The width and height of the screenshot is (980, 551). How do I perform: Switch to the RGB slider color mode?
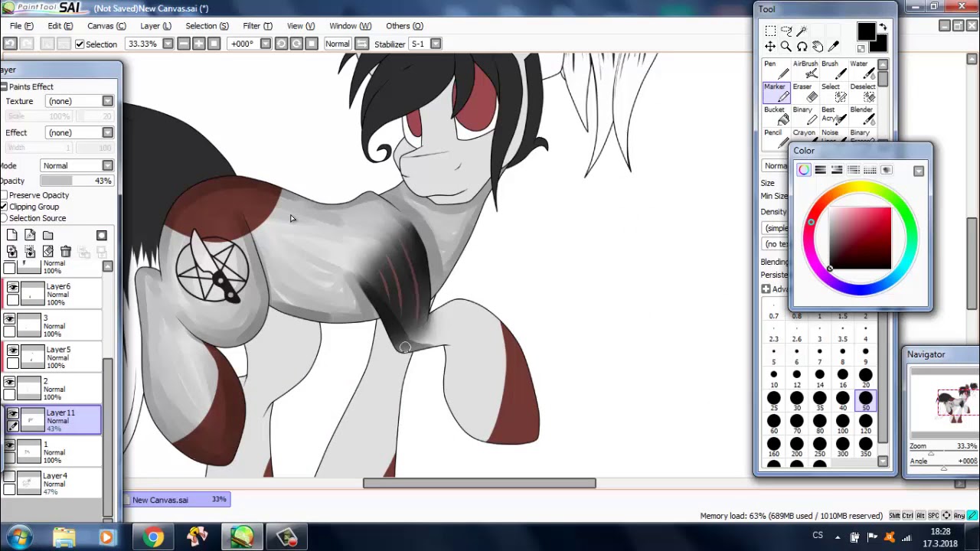tap(820, 170)
